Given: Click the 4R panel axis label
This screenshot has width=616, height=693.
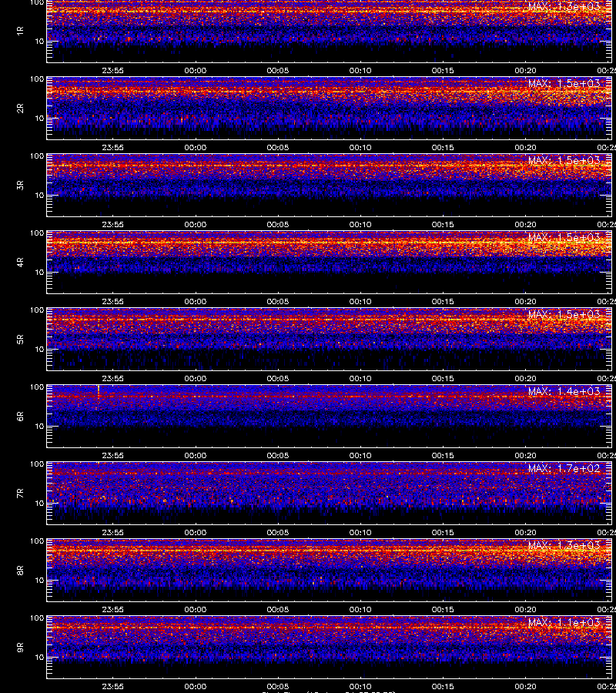Looking at the screenshot, I should coord(20,262).
